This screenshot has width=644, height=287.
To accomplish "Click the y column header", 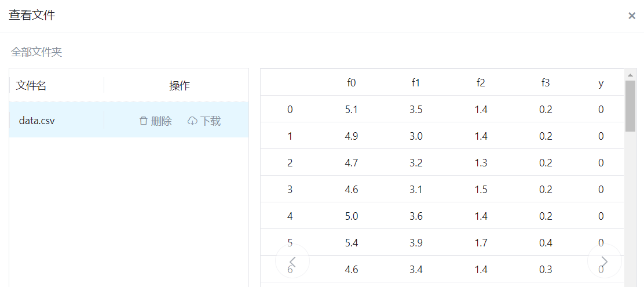I will [x=601, y=83].
